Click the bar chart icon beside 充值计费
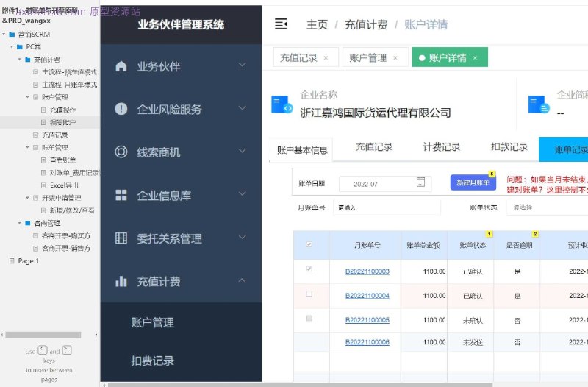This screenshot has width=588, height=387. pyautogui.click(x=121, y=281)
